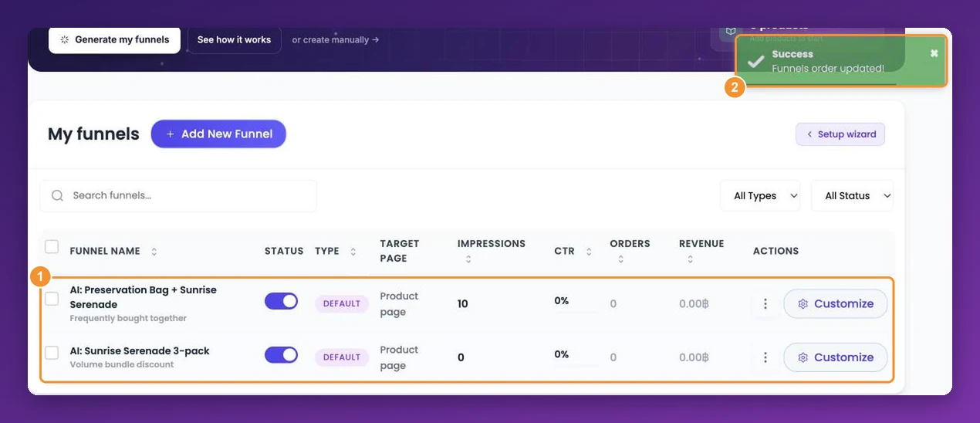The width and height of the screenshot is (980, 423).
Task: Click Generate my funnels button
Action: coord(114,39)
